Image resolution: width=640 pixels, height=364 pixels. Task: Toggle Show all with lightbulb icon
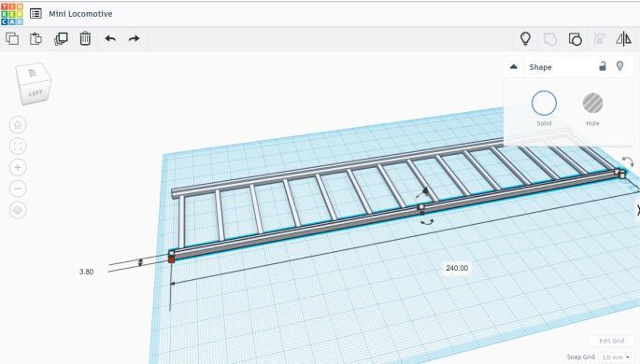pos(525,38)
